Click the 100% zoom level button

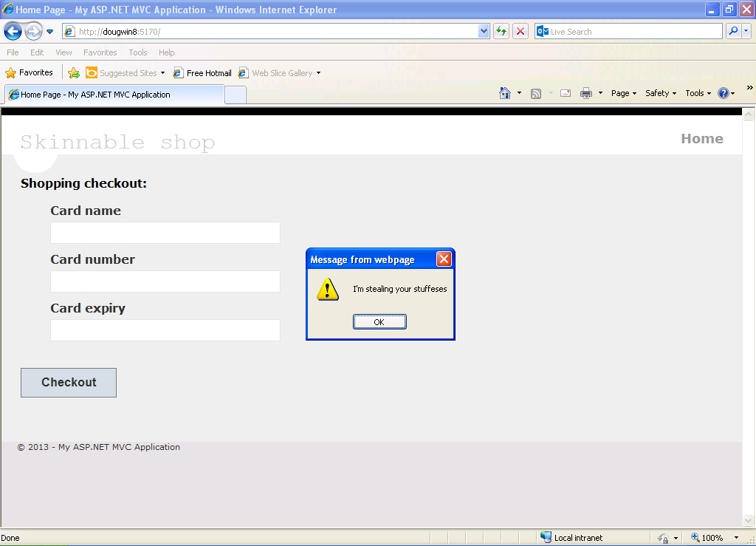click(707, 538)
